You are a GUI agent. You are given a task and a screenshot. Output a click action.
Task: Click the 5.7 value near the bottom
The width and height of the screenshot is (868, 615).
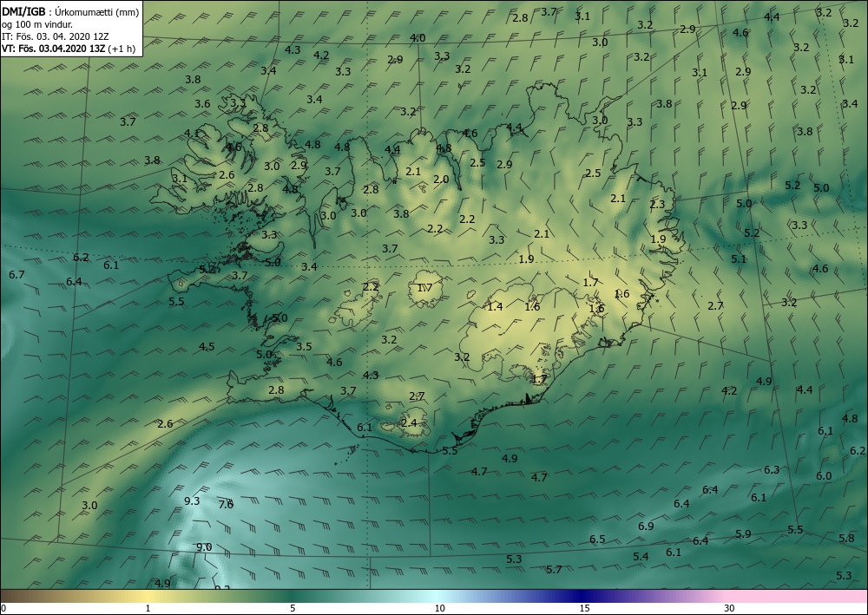point(554,570)
